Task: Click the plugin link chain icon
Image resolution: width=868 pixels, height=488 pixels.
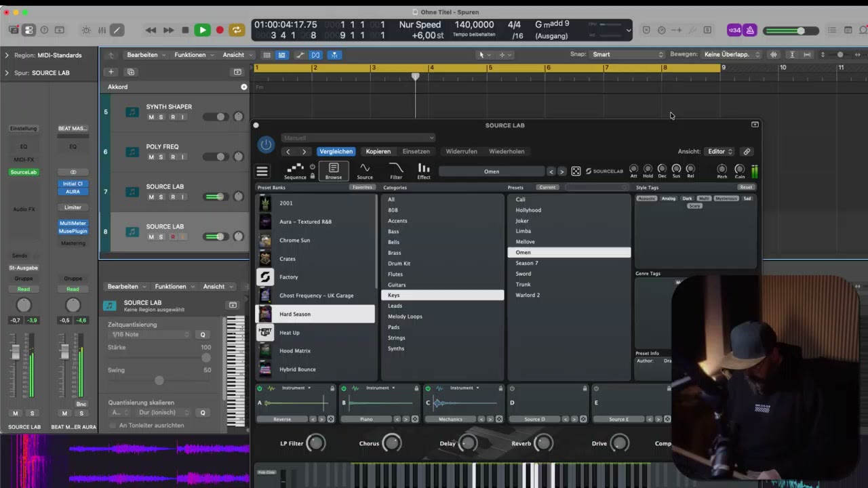Action: click(x=747, y=152)
